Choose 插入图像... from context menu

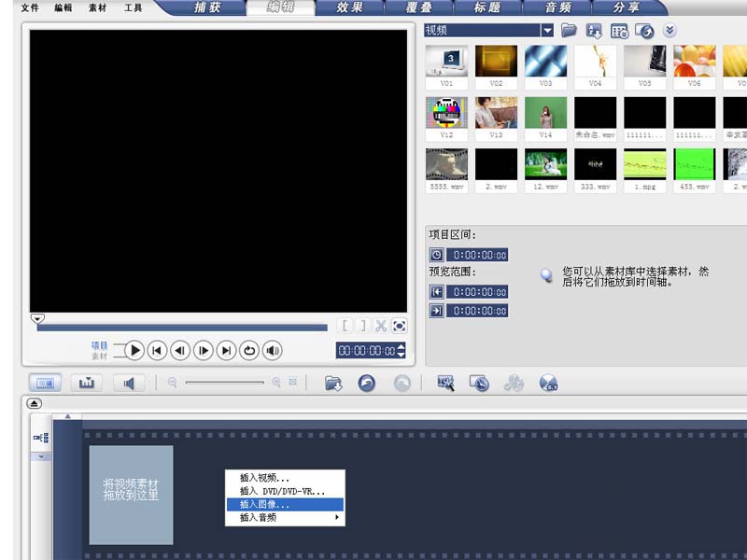pyautogui.click(x=285, y=504)
